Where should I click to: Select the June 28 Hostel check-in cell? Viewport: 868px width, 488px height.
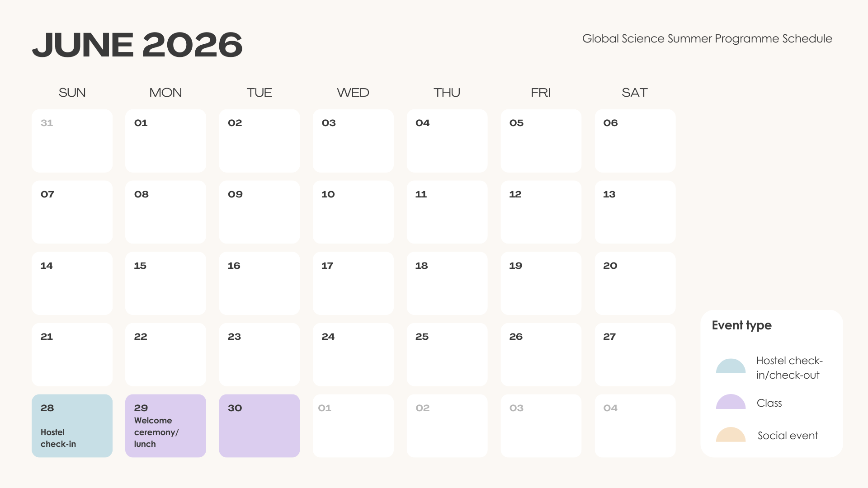(72, 426)
